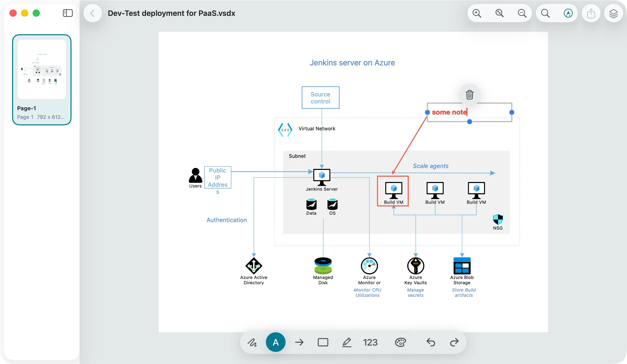
Task: Click the left handle of the note box
Action: (x=427, y=112)
